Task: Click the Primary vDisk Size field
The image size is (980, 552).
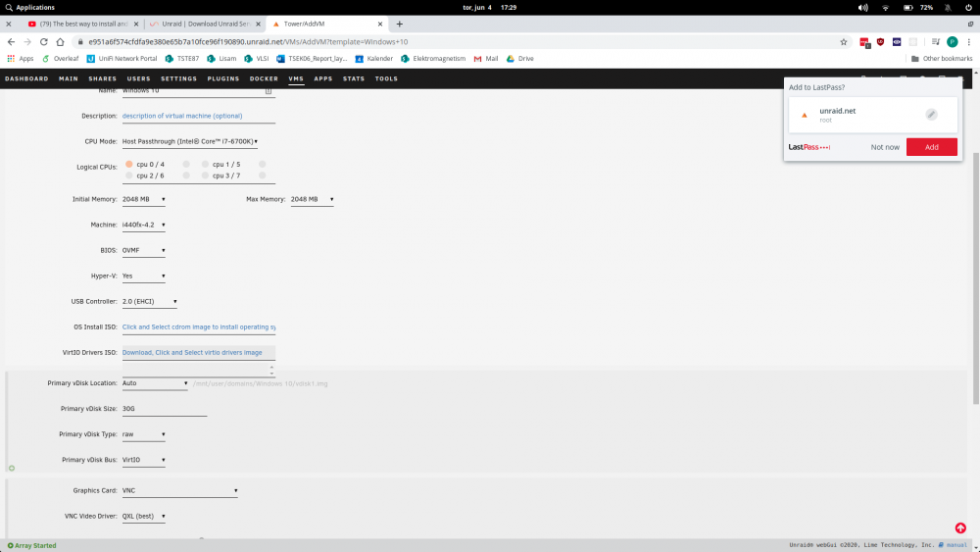Action: coord(165,409)
